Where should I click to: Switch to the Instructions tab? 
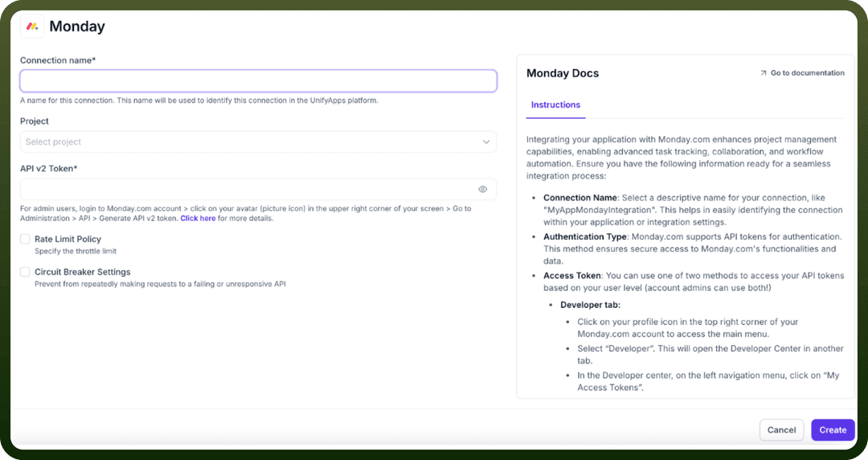click(x=555, y=105)
